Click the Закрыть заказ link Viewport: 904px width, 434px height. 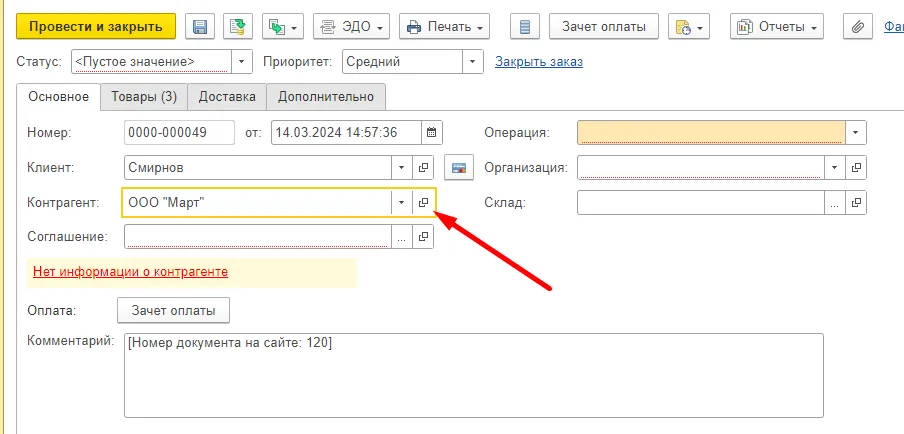(539, 62)
